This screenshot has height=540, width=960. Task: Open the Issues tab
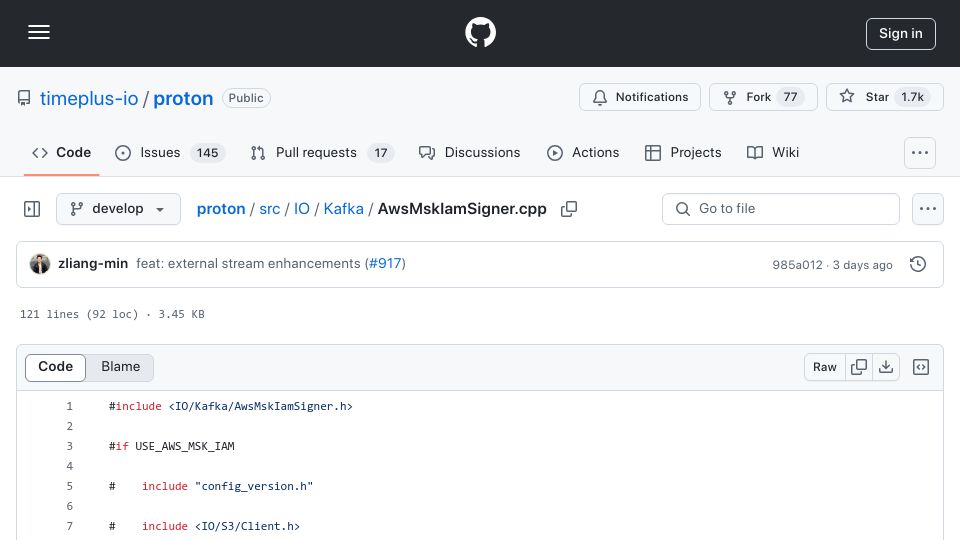(170, 152)
